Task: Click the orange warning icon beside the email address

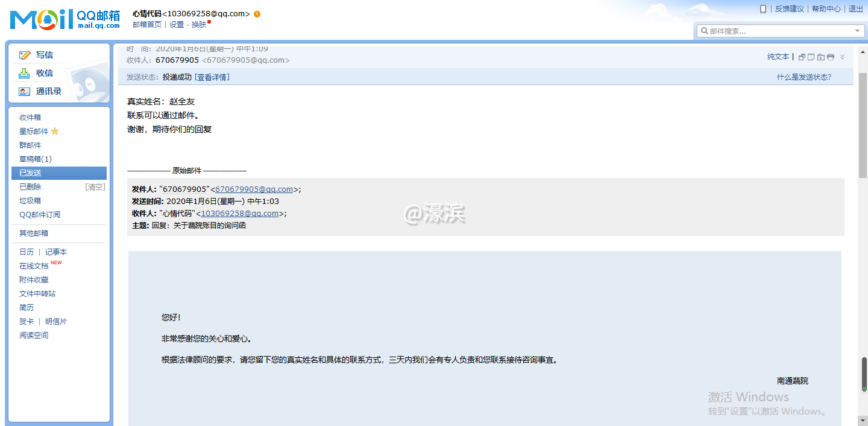Action: click(x=257, y=13)
